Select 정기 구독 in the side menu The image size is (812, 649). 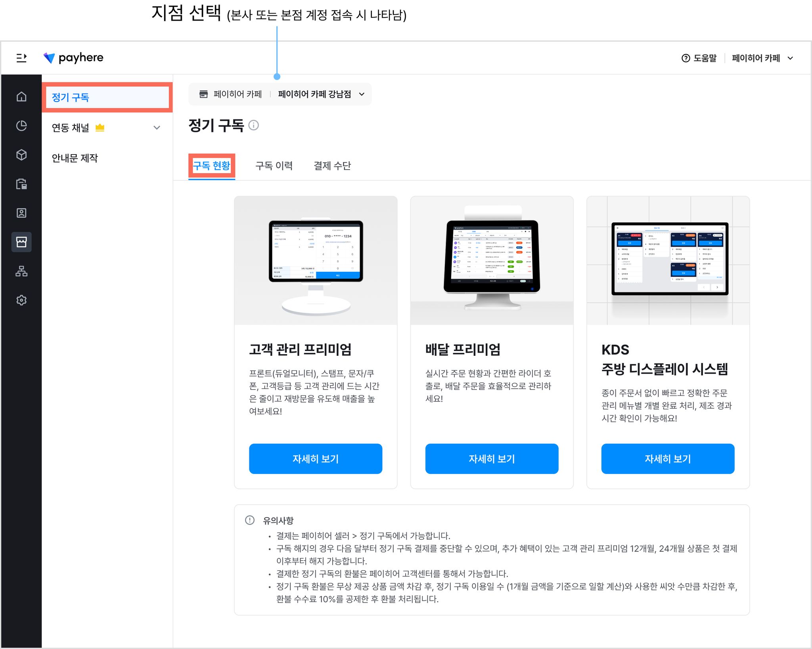(107, 97)
